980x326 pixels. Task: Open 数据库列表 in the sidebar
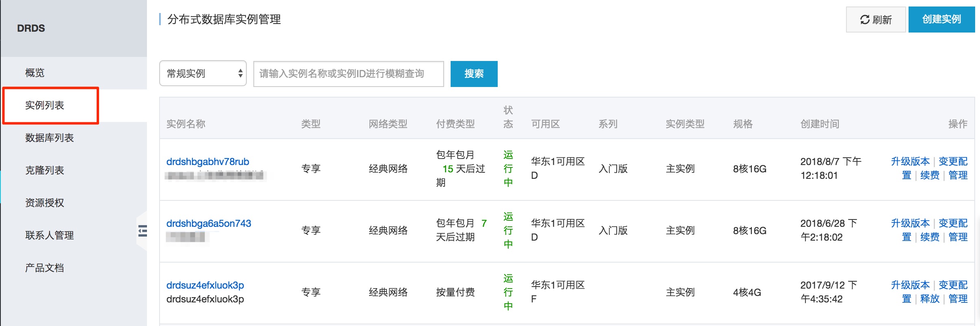50,138
